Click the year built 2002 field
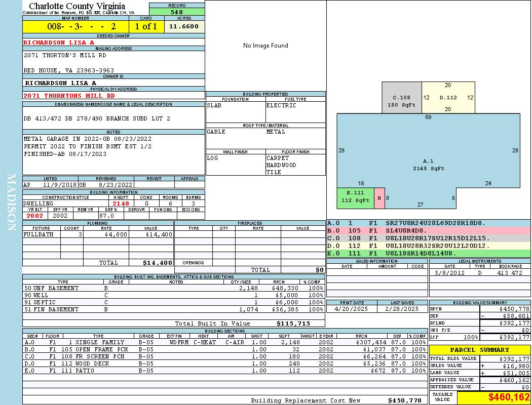 coord(35,216)
